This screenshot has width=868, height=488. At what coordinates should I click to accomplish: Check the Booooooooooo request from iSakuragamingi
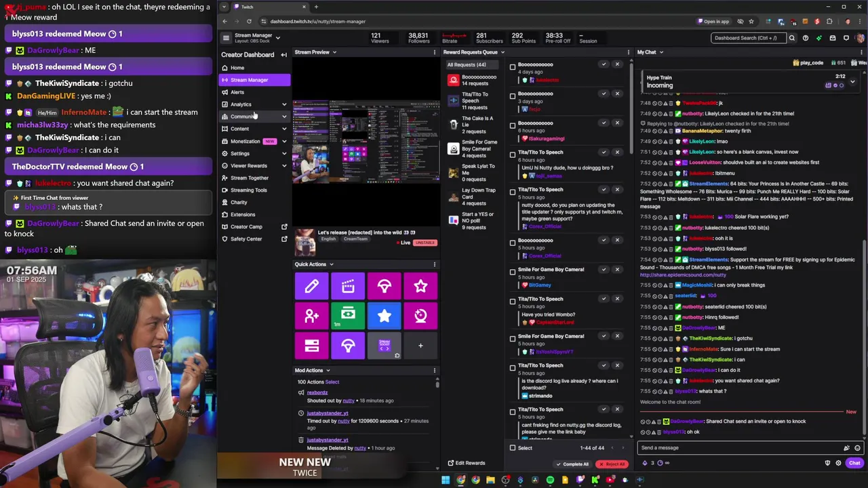click(x=513, y=125)
